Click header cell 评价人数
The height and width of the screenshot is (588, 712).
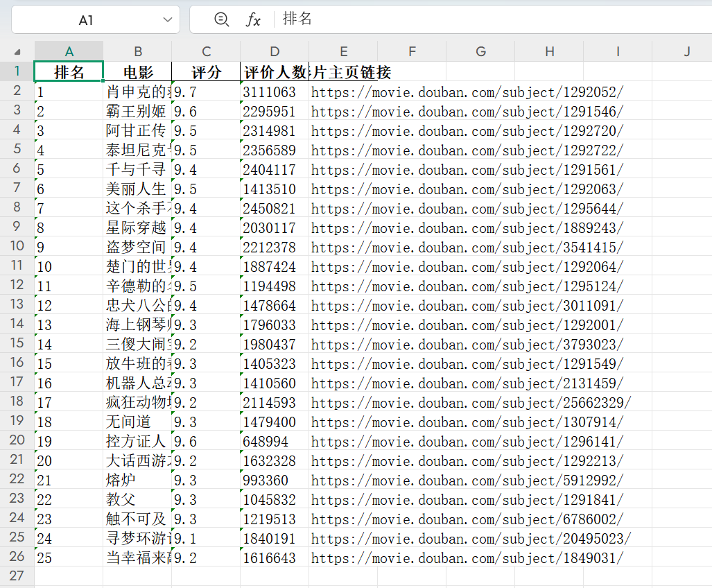coord(275,71)
